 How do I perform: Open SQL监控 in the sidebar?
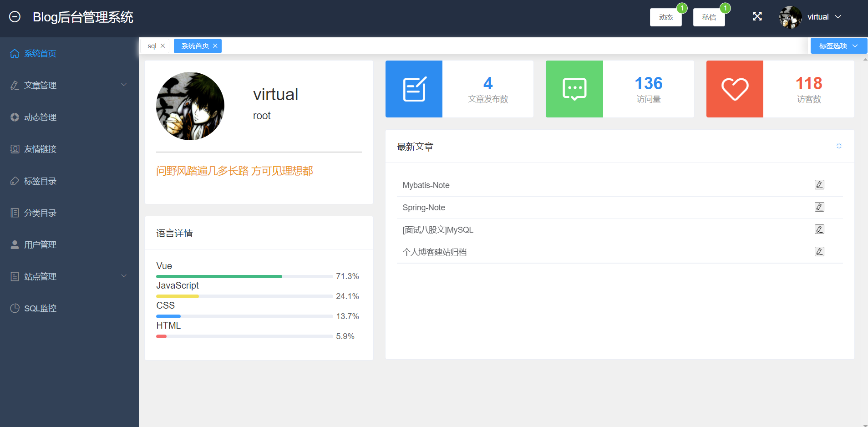point(69,309)
